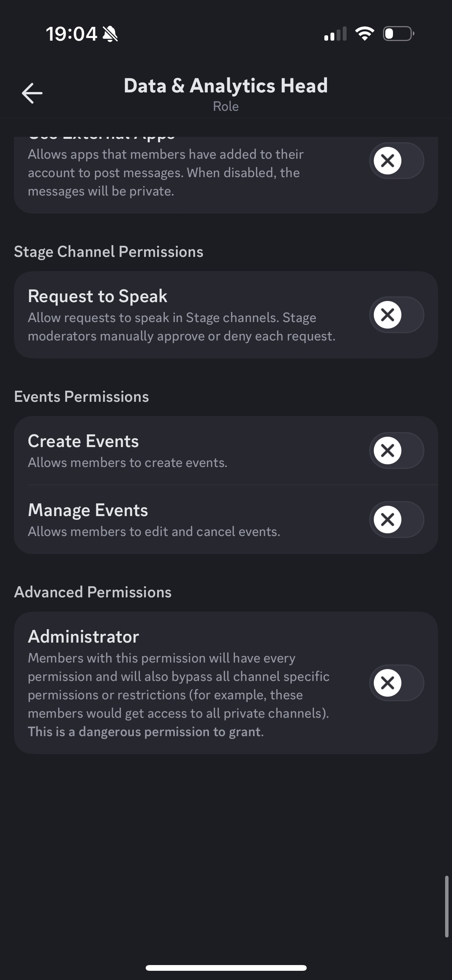Toggle the Administrator permission switch
This screenshot has height=980, width=452.
(x=396, y=683)
